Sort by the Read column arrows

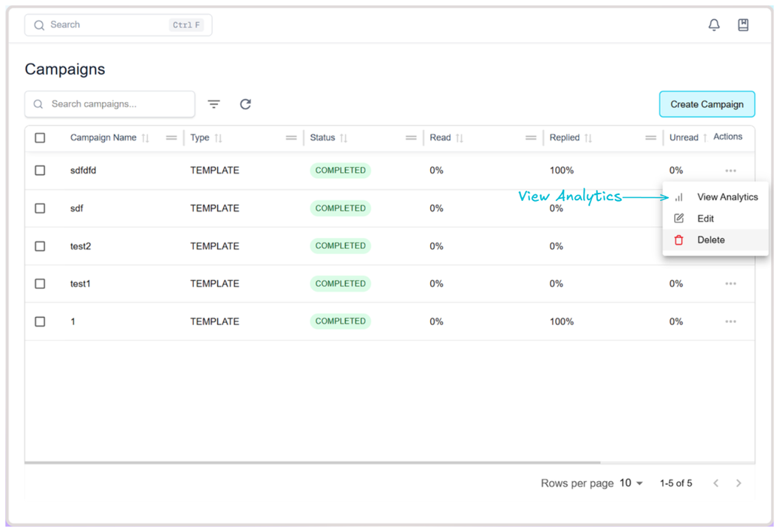[x=460, y=138]
